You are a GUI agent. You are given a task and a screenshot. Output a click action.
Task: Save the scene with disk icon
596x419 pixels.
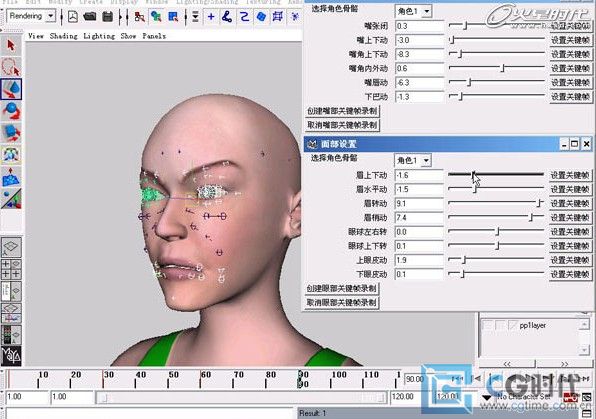pos(108,16)
